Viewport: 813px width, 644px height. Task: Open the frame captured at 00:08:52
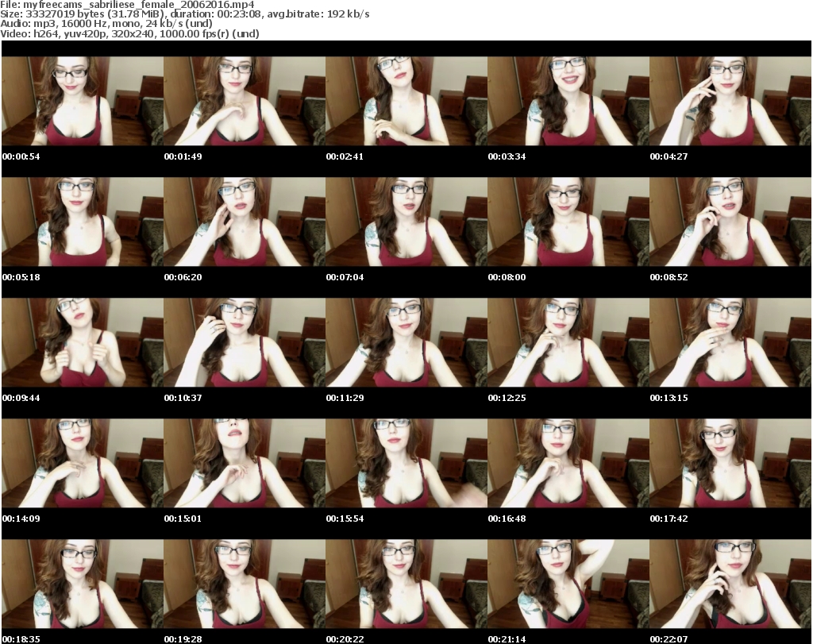click(x=730, y=222)
